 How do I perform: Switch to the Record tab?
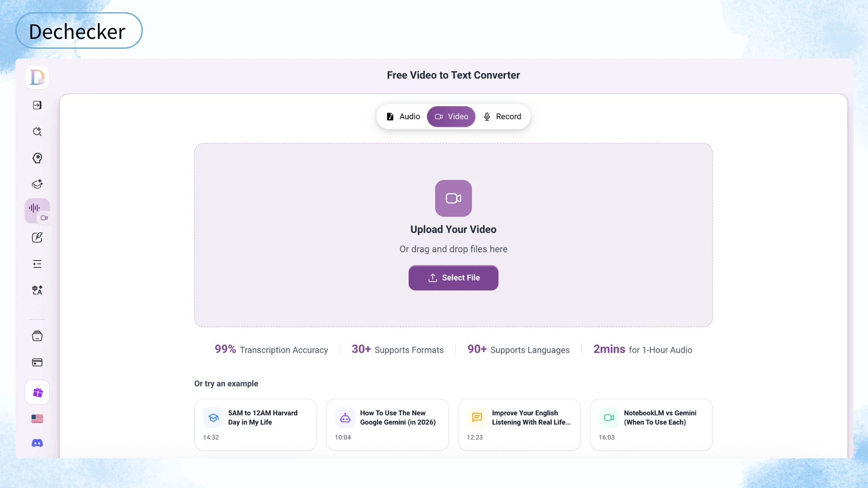(x=502, y=117)
